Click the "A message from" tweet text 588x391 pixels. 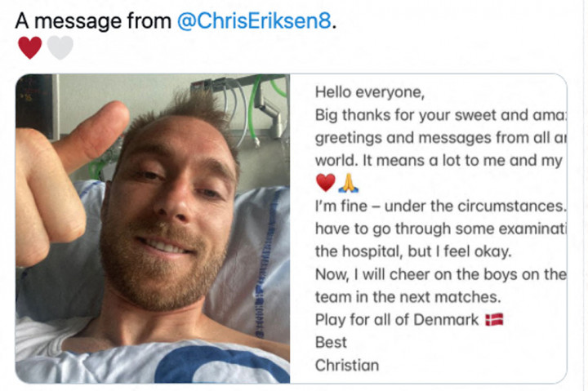(x=94, y=22)
